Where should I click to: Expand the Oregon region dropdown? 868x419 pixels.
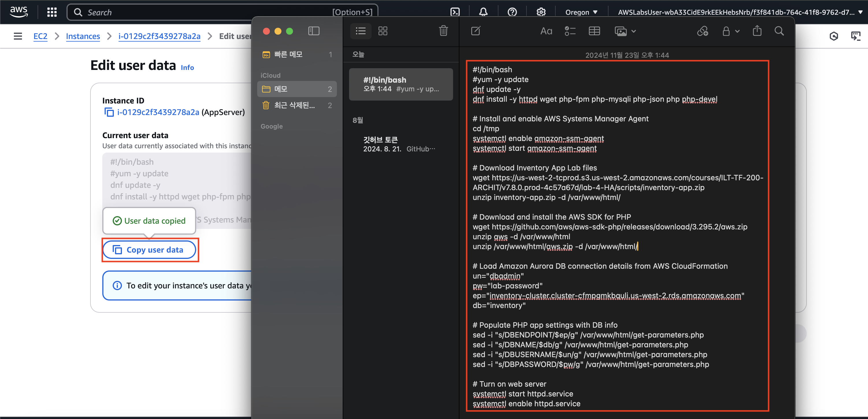pos(581,12)
